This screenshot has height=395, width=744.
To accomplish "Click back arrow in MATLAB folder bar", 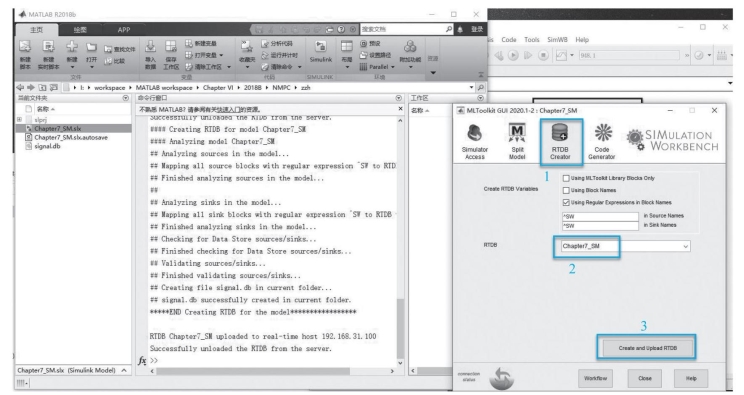I will (x=20, y=87).
